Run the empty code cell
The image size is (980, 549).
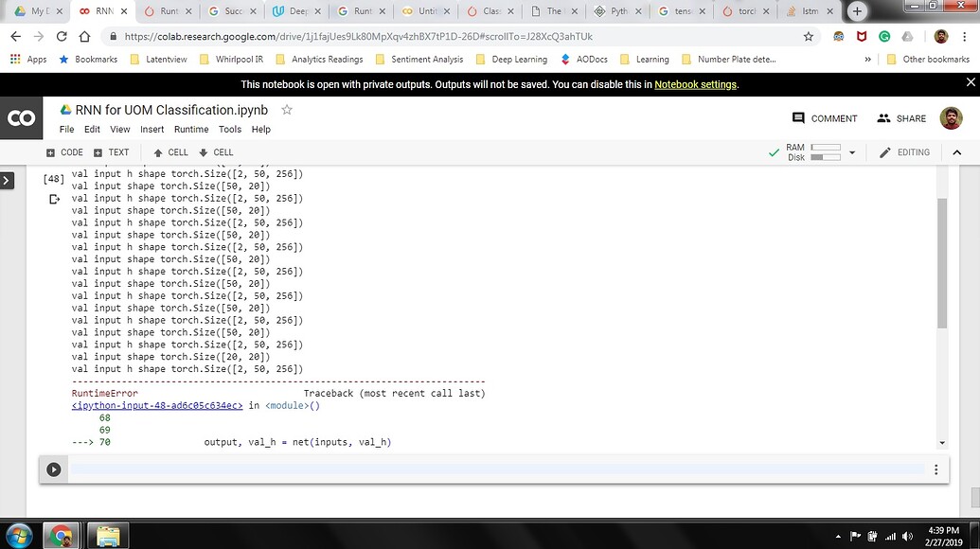(x=54, y=469)
